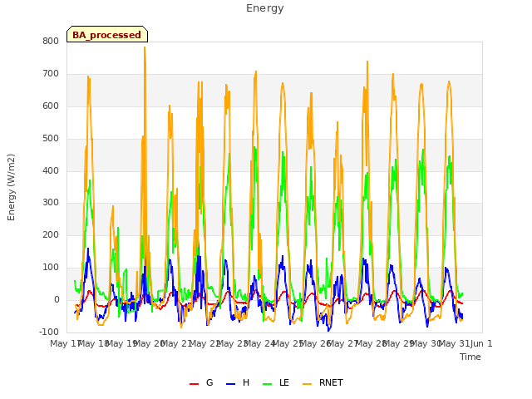Click the green LE legend color marker
Viewport: 532px width, 399px height.
tap(268, 384)
